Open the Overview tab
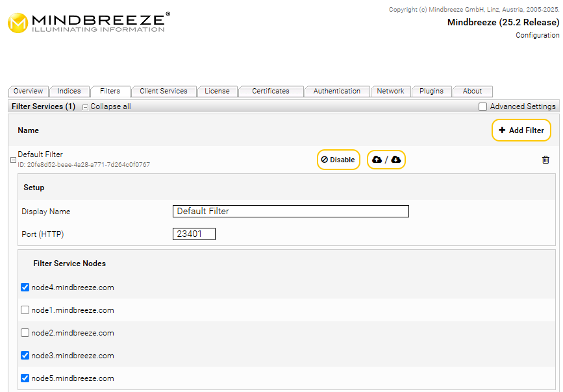Screen dimensions: 563x392 (x=28, y=91)
